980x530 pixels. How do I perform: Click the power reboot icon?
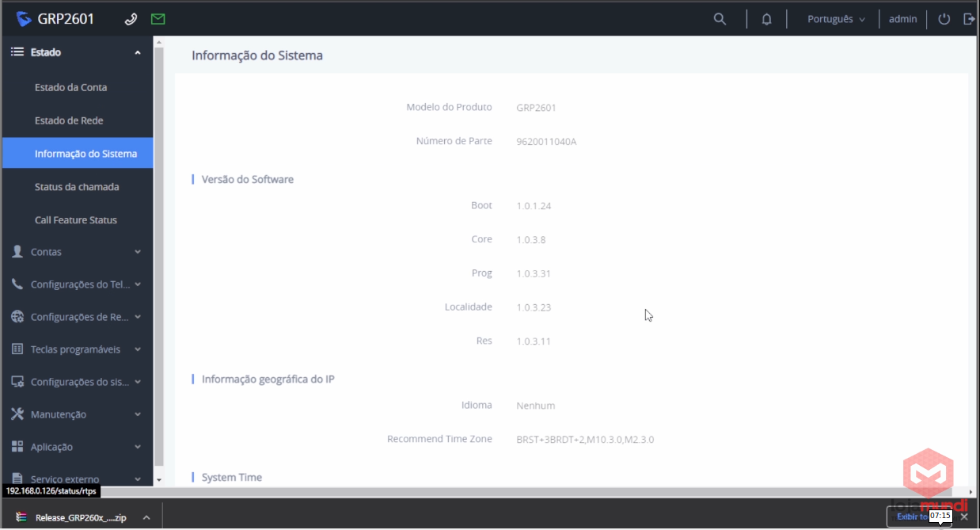tap(944, 19)
